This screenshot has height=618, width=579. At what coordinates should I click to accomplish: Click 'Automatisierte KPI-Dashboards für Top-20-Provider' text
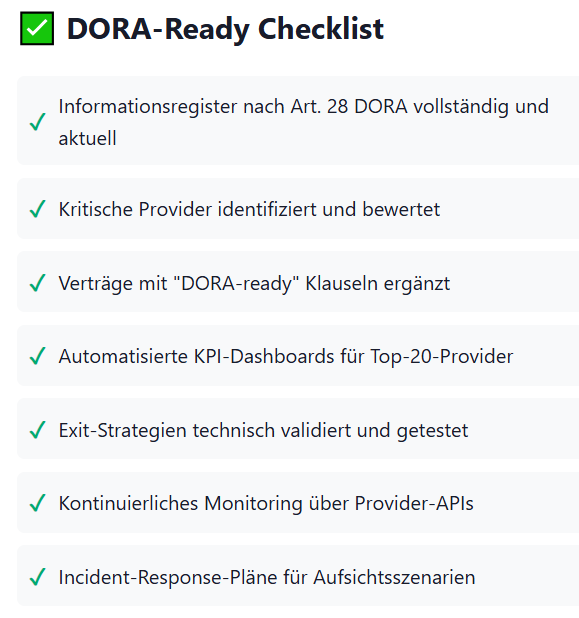pyautogui.click(x=286, y=356)
